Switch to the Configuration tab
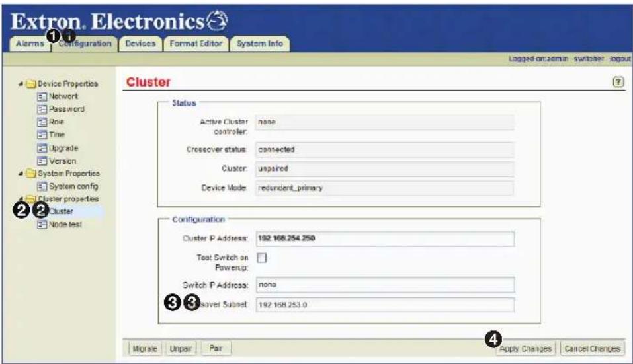This screenshot has width=633, height=364. [85, 44]
